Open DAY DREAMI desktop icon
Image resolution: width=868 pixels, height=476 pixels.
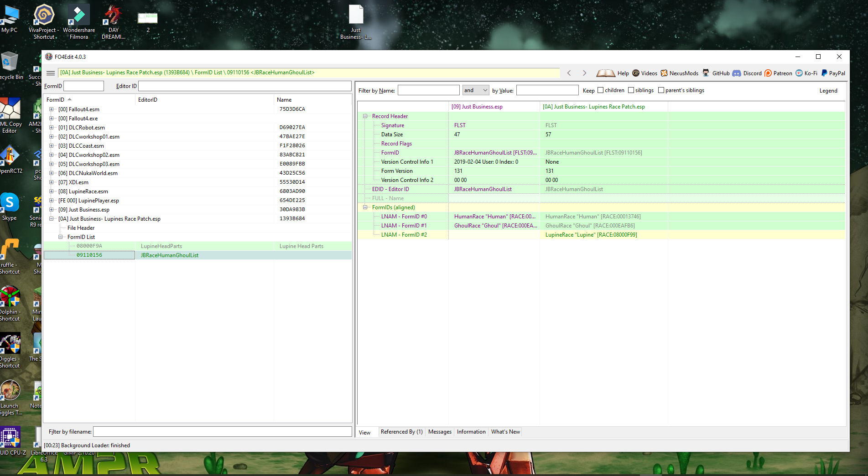[113, 21]
